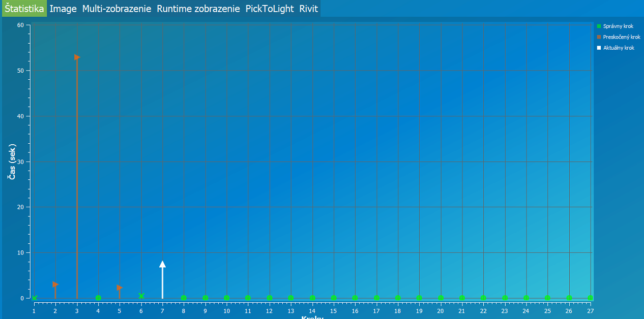Click the green marker at step 25
Image resolution: width=644 pixels, height=319 pixels.
[547, 298]
